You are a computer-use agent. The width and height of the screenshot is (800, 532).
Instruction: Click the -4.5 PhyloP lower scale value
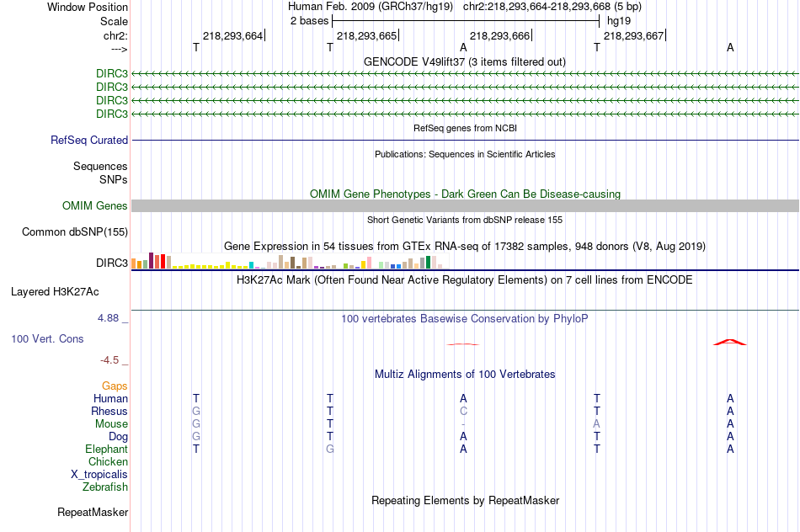click(x=109, y=360)
